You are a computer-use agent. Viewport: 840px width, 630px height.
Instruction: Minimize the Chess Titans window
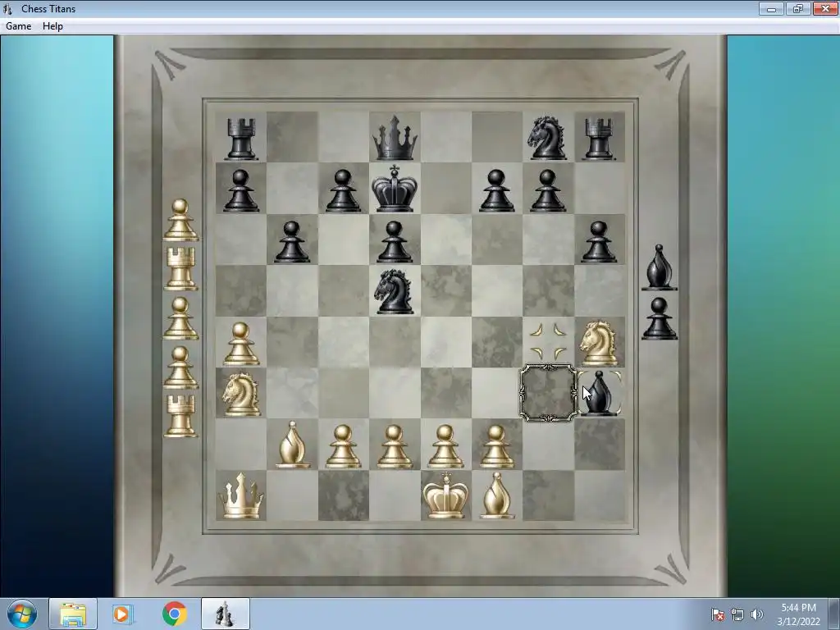click(771, 8)
